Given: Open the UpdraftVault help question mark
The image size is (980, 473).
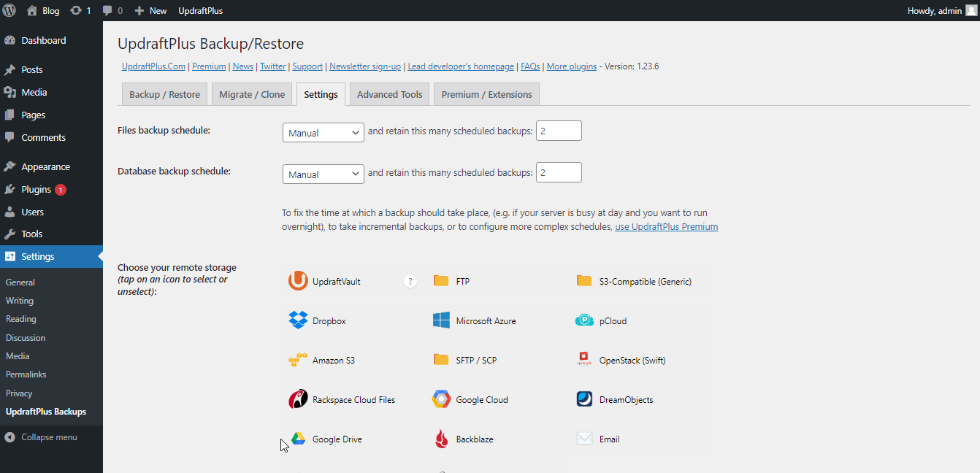Looking at the screenshot, I should pos(410,281).
